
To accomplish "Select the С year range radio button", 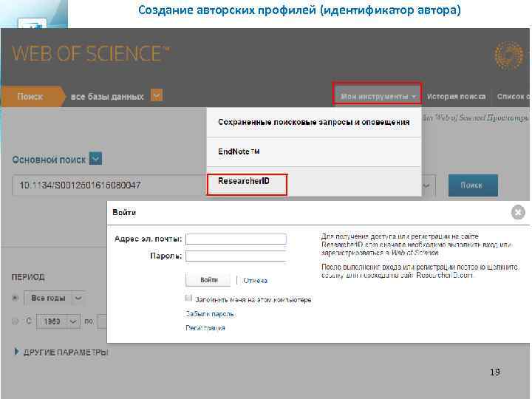I will (15, 321).
